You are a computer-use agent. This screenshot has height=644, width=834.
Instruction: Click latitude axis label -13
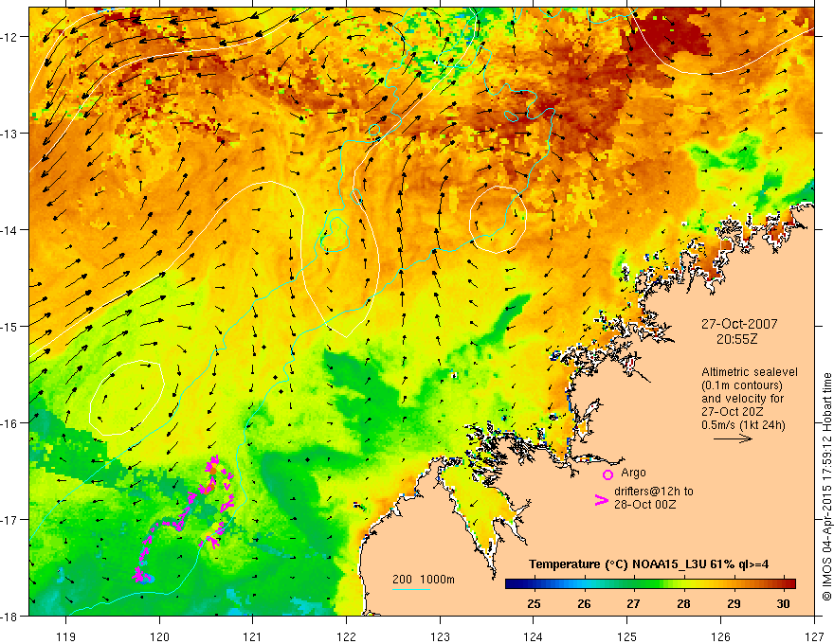(x=9, y=134)
